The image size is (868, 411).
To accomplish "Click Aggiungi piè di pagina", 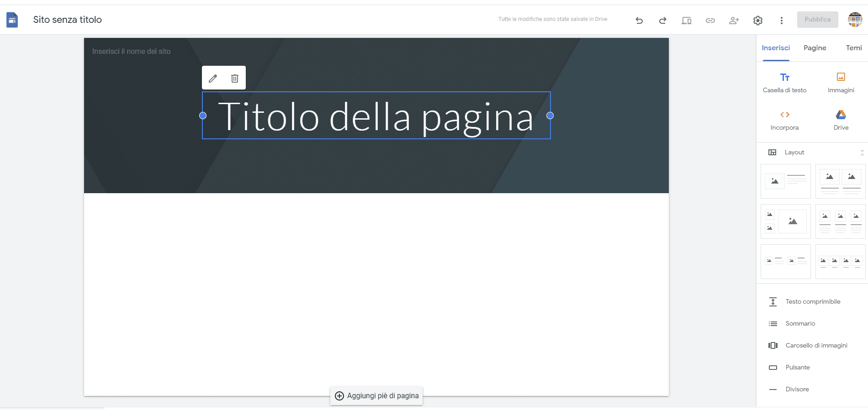I will click(x=376, y=395).
